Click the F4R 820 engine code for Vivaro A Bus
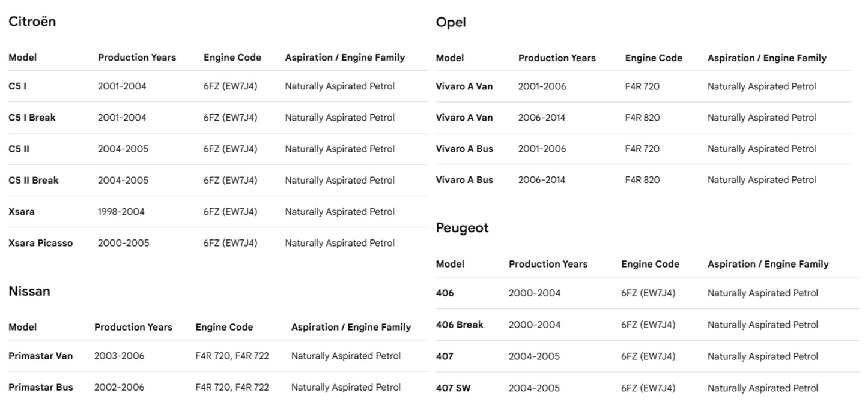 pos(642,180)
